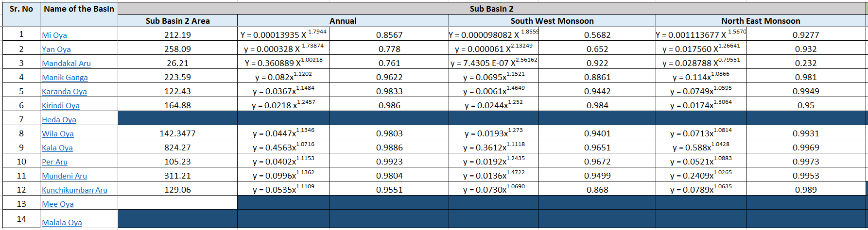Image resolution: width=868 pixels, height=230 pixels.
Task: Select the Sub Basin 2 Area header
Action: point(177,21)
